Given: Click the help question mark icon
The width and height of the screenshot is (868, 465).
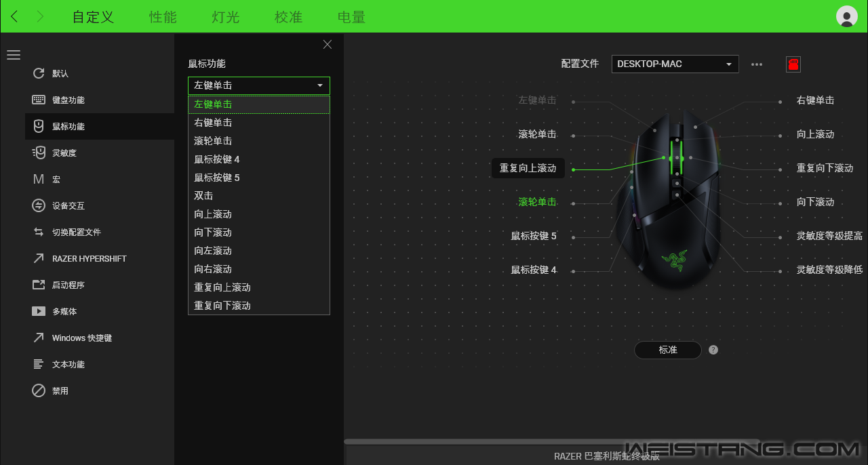Looking at the screenshot, I should [x=713, y=350].
